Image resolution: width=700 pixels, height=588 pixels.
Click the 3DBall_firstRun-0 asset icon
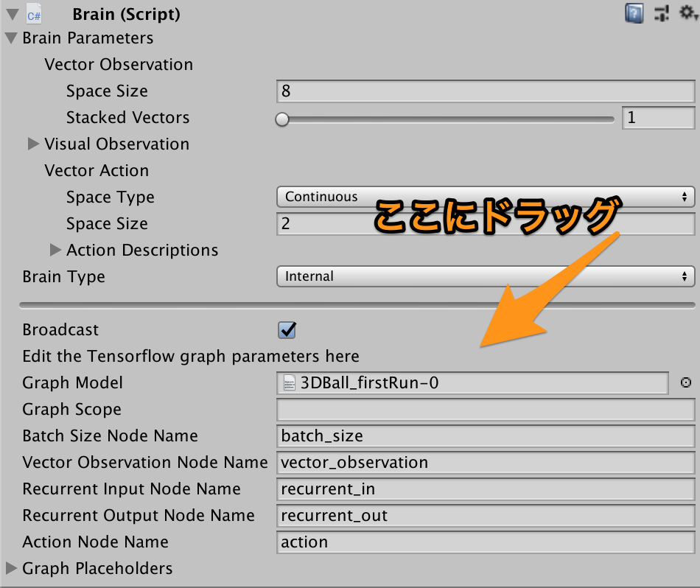287,382
